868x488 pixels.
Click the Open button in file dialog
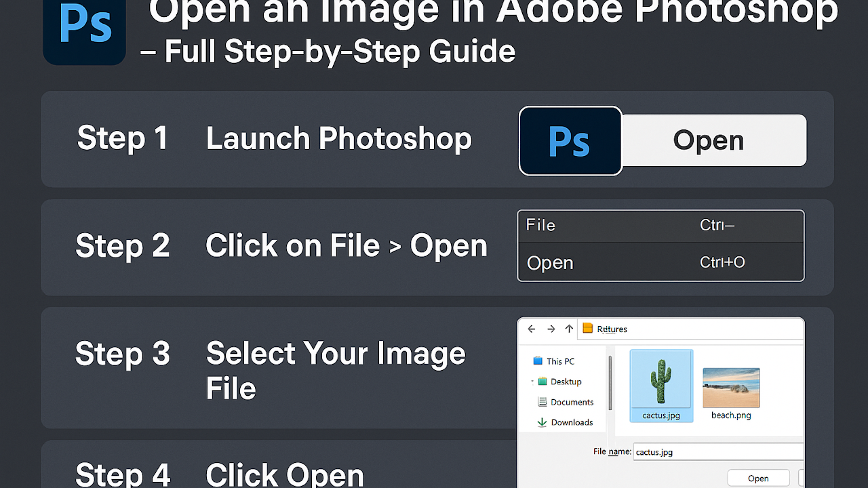[x=758, y=479]
